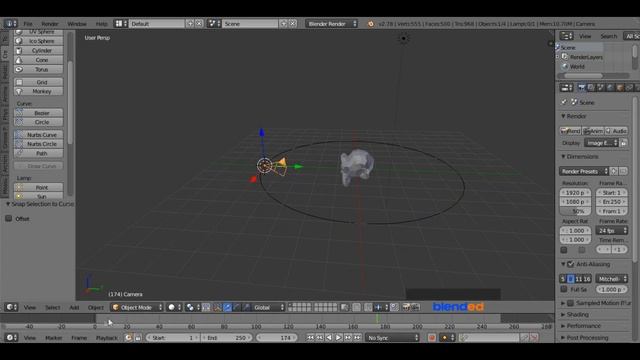Add a Circle curve
The height and width of the screenshot is (360, 640).
tap(38, 122)
